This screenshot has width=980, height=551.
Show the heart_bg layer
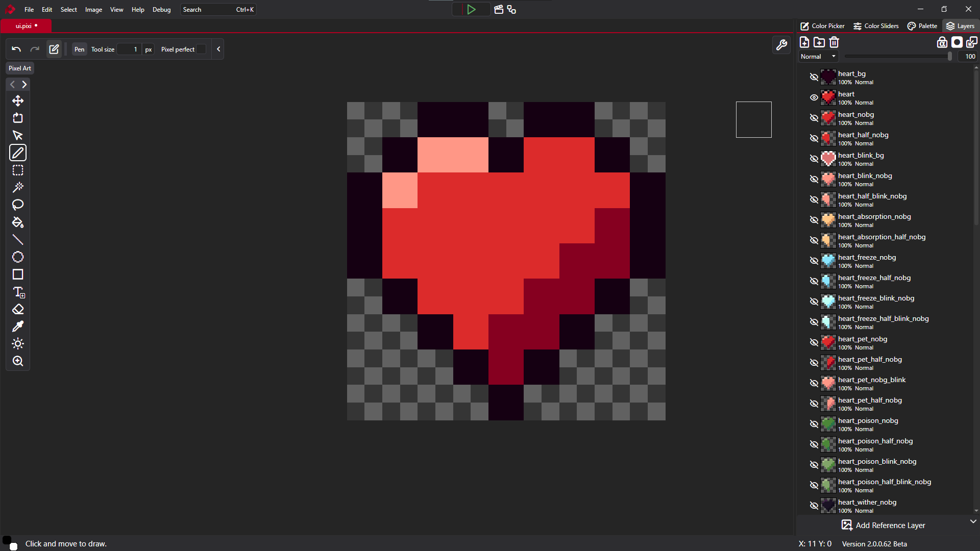tap(814, 77)
